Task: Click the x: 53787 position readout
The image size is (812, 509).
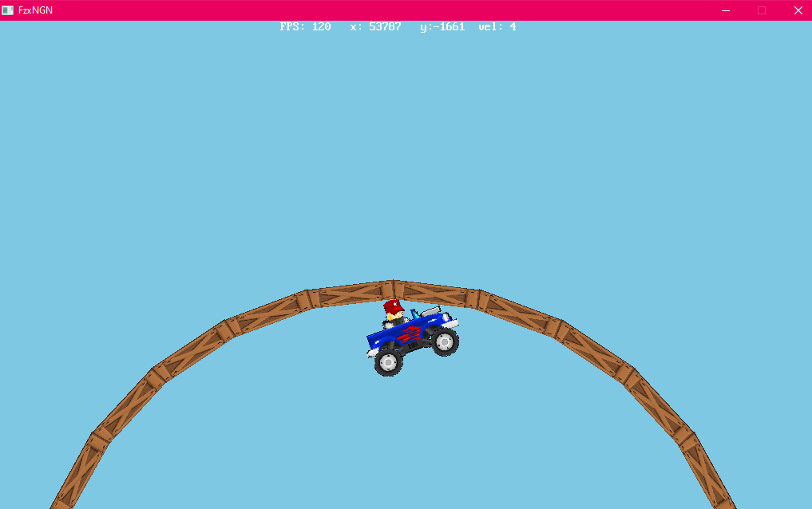Action: 375,27
